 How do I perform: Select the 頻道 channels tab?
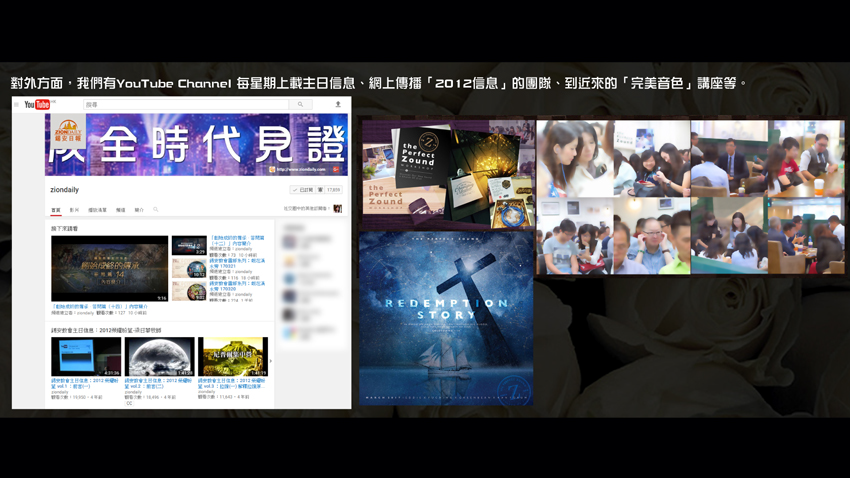[x=120, y=210]
